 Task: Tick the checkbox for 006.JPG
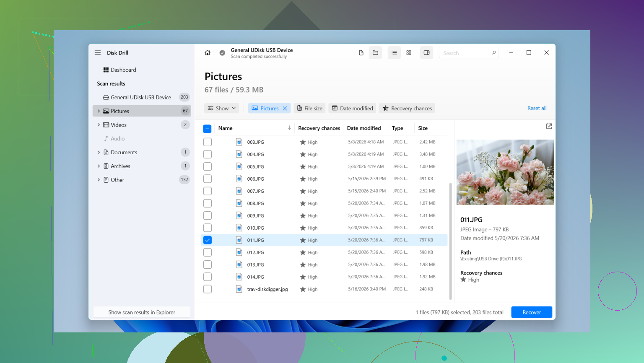[x=208, y=179]
